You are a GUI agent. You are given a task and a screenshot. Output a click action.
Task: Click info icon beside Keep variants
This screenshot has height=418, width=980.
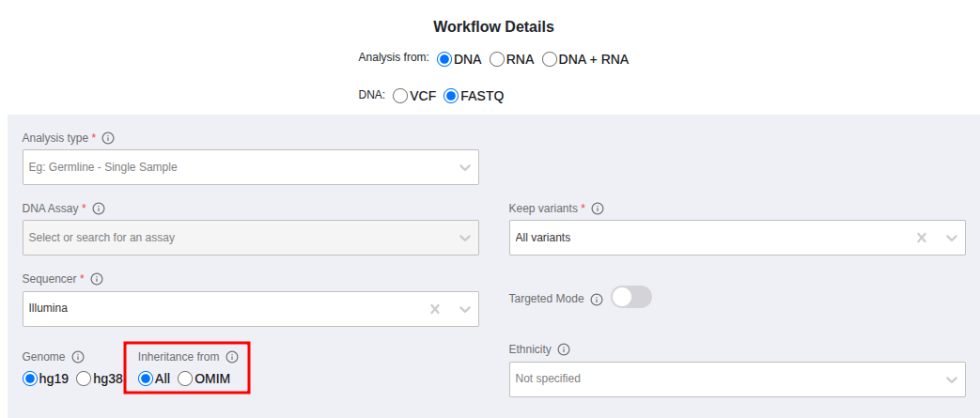point(598,209)
